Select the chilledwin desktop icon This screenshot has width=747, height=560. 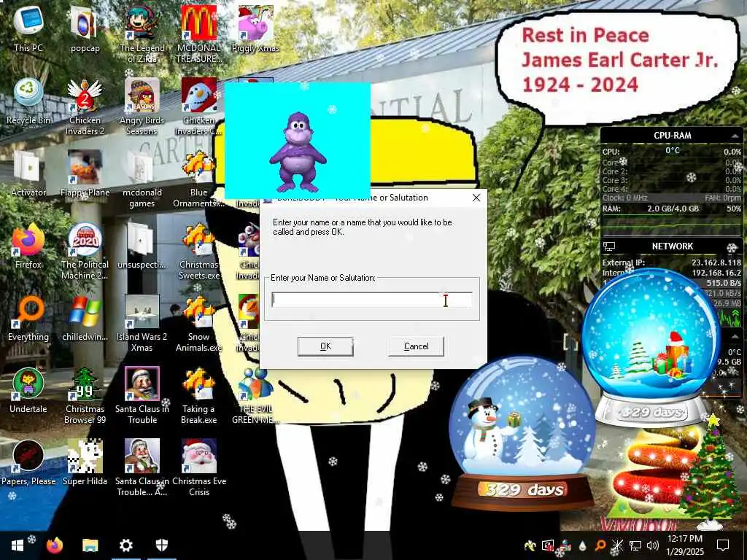click(85, 318)
